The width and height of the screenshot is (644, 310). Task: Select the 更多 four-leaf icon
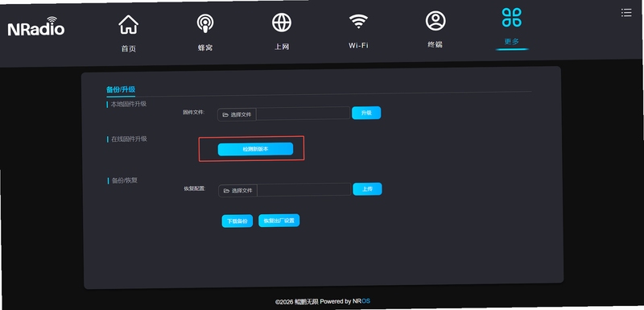click(x=511, y=17)
